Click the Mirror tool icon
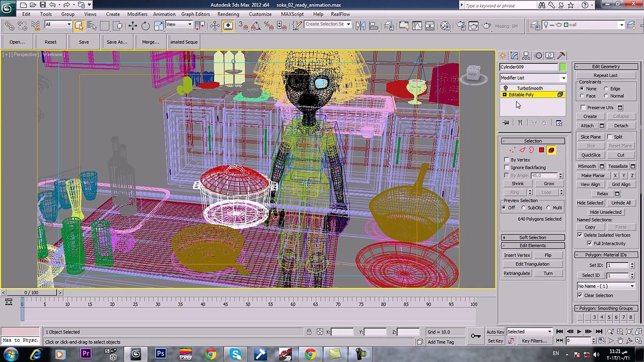 point(361,26)
